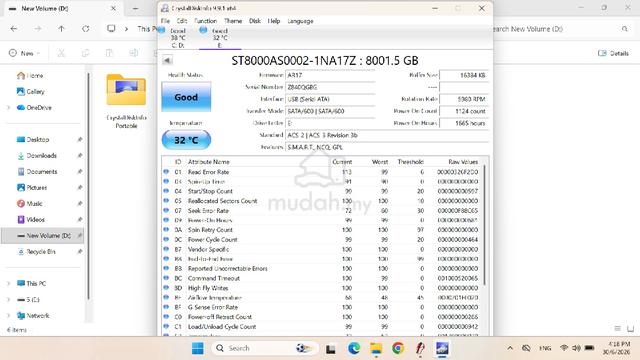Click the Explorer refresh icon
This screenshot has height=360, width=640.
(x=85, y=29)
